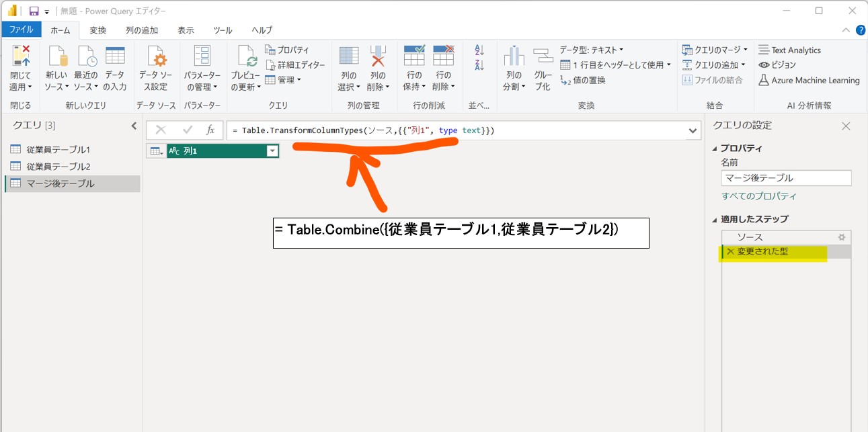Click inside the formula bar
The image size is (868, 432).
click(x=457, y=130)
